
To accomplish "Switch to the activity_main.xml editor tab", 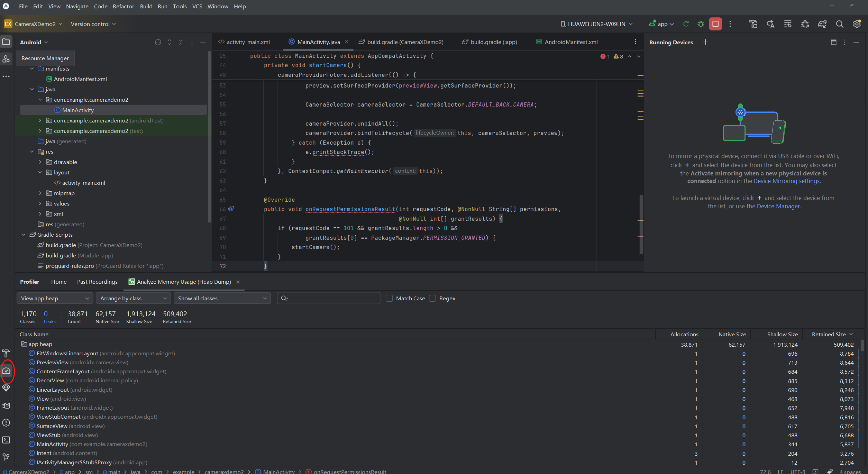I will click(248, 42).
